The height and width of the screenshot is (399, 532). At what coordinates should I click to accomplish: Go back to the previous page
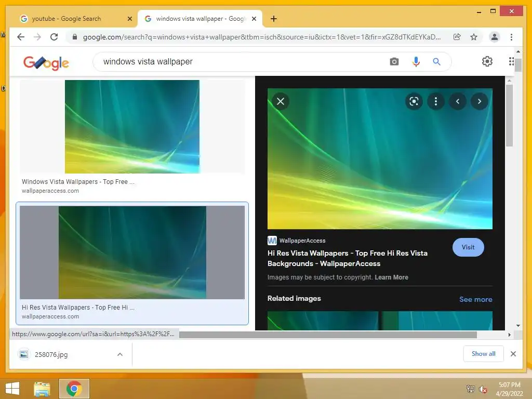pyautogui.click(x=21, y=37)
